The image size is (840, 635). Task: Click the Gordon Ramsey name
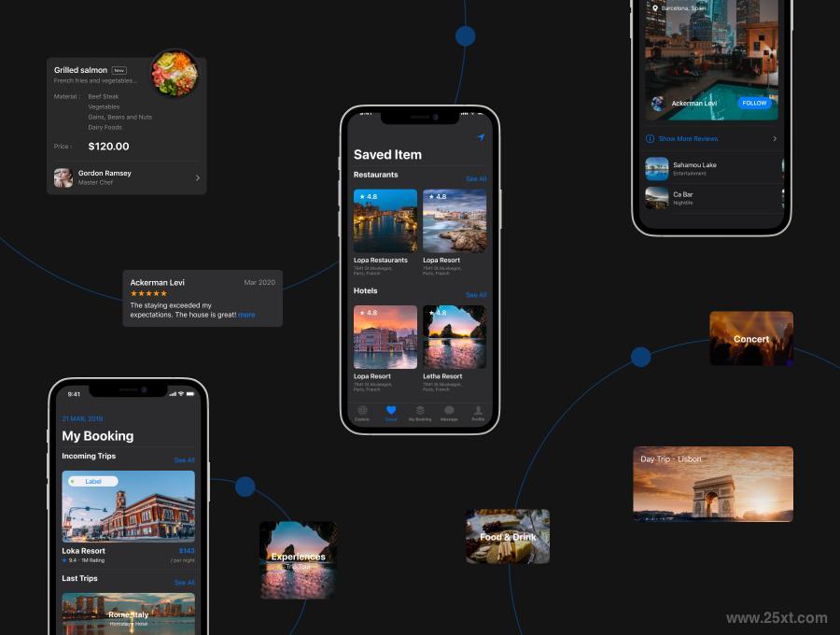click(x=105, y=173)
